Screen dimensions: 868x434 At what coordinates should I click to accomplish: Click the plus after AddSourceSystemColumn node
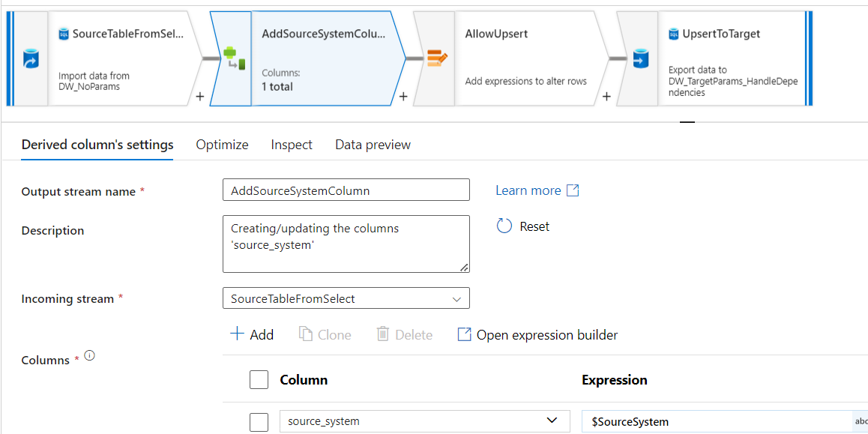click(x=403, y=96)
